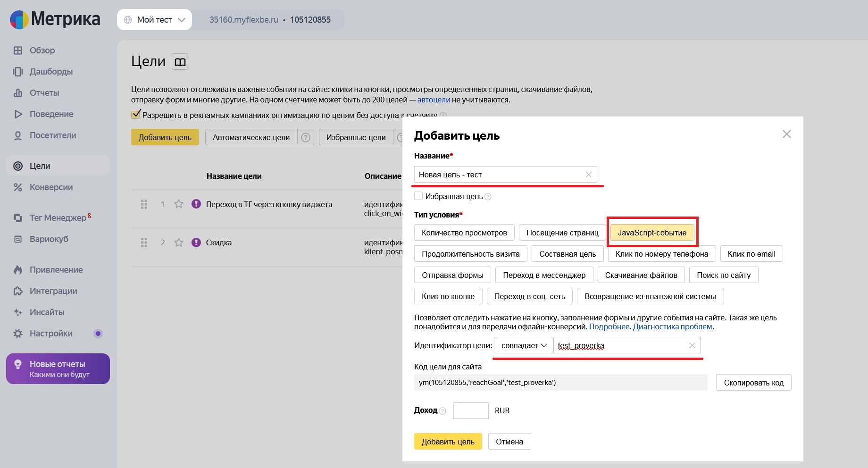Follow the Диагностика проблем link
Viewport: 868px width, 468px height.
(672, 326)
